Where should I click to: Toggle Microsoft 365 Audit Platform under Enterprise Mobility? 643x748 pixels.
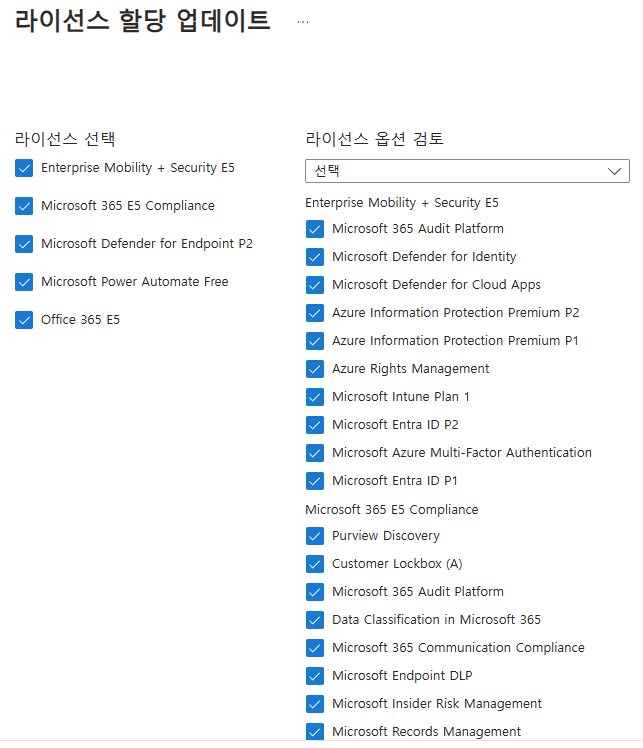tap(315, 229)
